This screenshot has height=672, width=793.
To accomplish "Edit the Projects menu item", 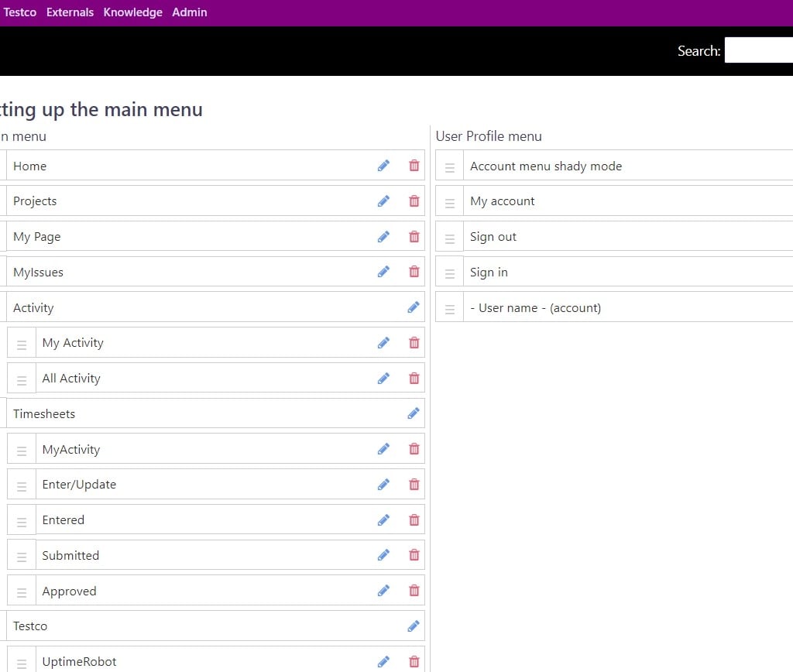I will click(x=383, y=201).
